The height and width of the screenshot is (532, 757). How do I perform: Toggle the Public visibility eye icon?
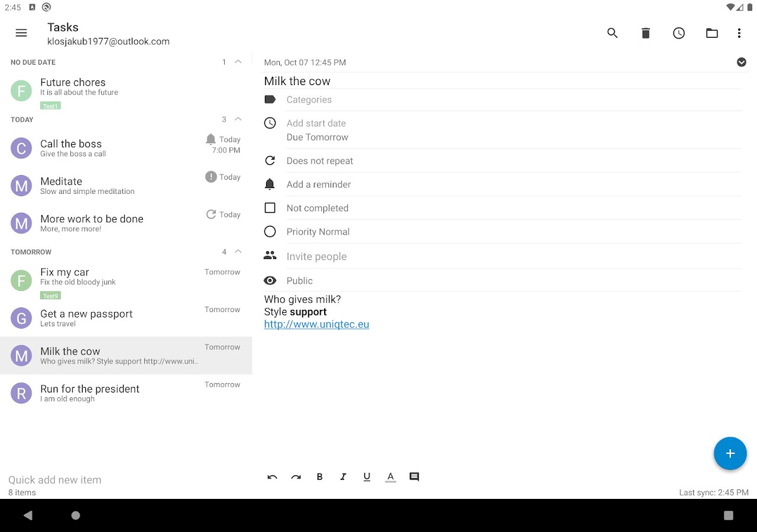[270, 281]
